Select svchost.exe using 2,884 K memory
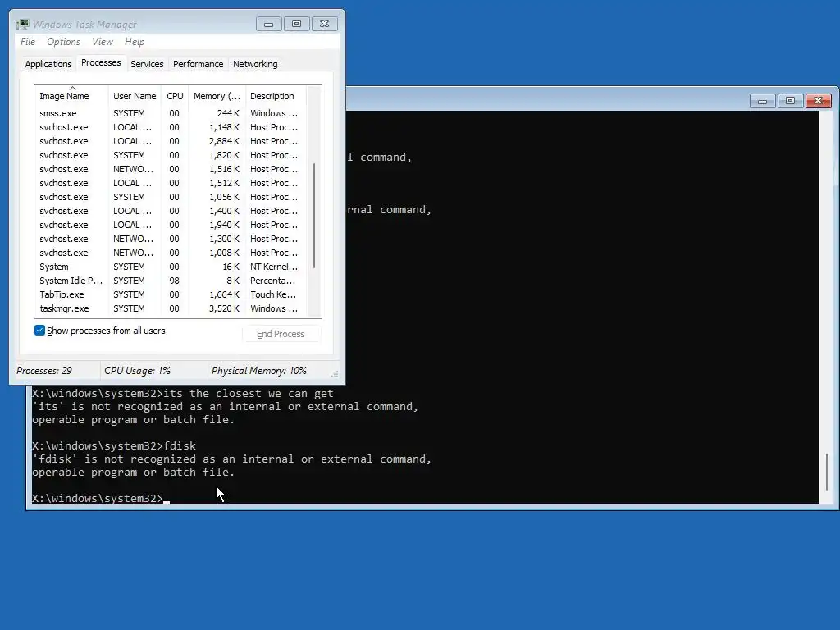This screenshot has width=840, height=630. (x=170, y=141)
